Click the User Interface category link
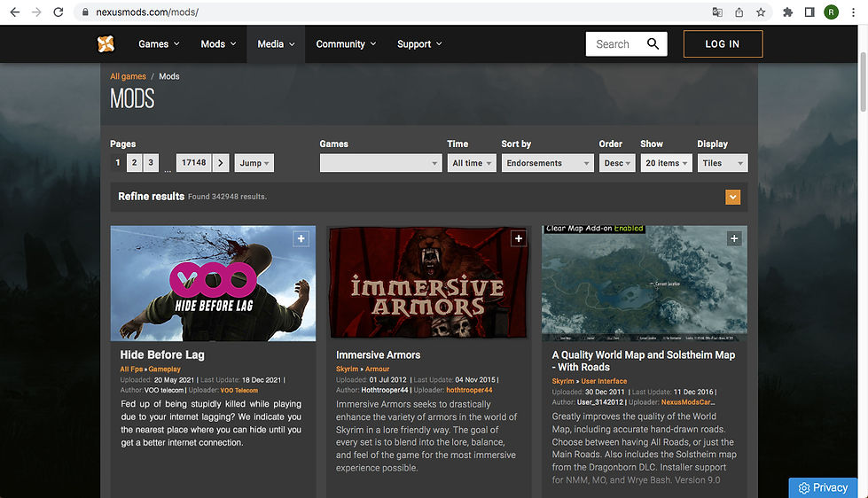Viewport: 868px width, 498px height. [x=604, y=381]
